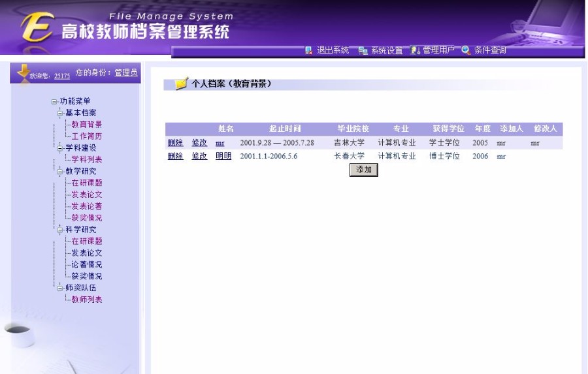Click the 个人档案（教育背景）heading
Image resolution: width=588 pixels, height=374 pixels.
[x=231, y=84]
